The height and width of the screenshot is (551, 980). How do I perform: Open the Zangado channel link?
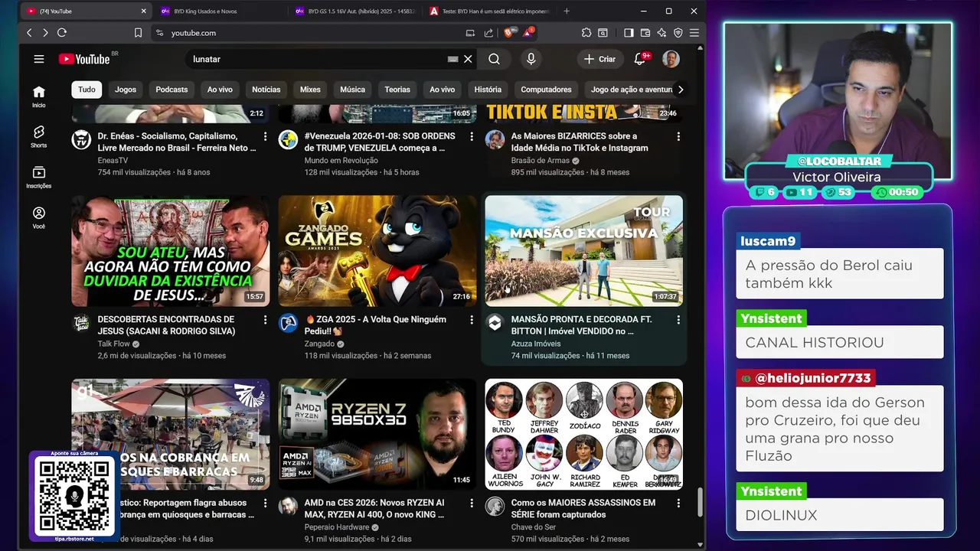point(319,344)
